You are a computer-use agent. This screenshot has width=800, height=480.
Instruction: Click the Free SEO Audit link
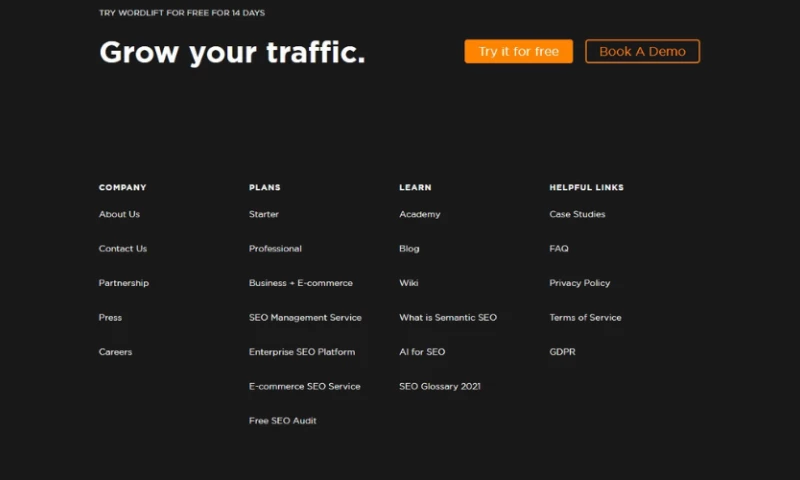point(282,421)
